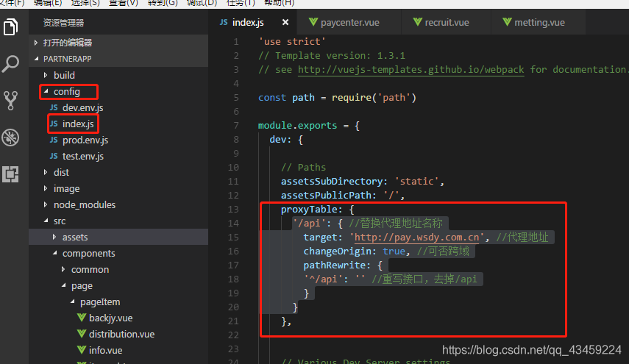This screenshot has width=629, height=364.
Task: Collapse the src folder
Action: coord(118,221)
